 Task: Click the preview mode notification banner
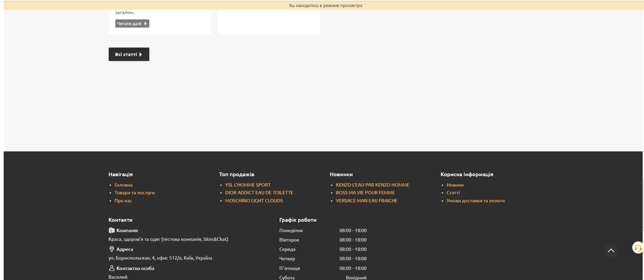(325, 5)
